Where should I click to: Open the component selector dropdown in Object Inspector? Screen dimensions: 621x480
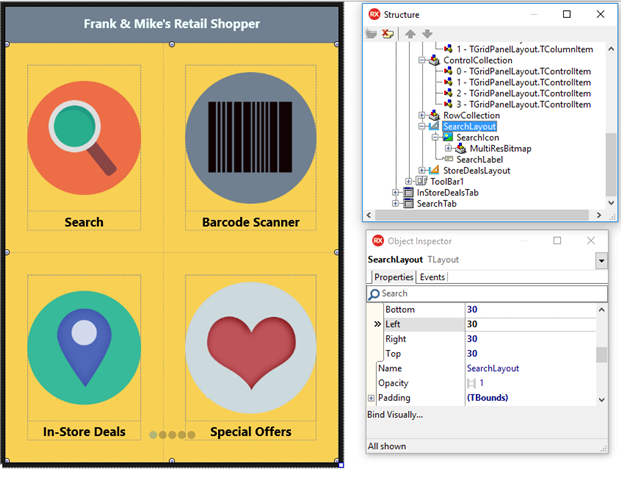coord(601,261)
